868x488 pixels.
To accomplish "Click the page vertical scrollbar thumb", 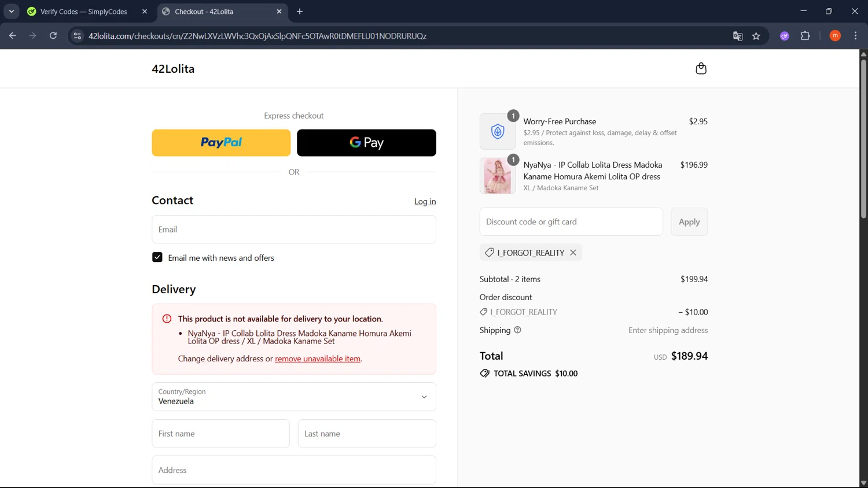I will click(863, 139).
